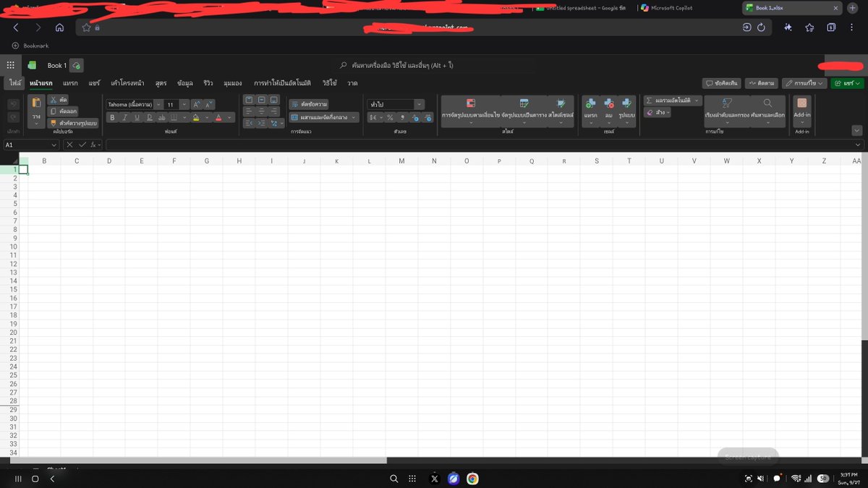Expand the font name Tahoma dropdown

coord(158,104)
